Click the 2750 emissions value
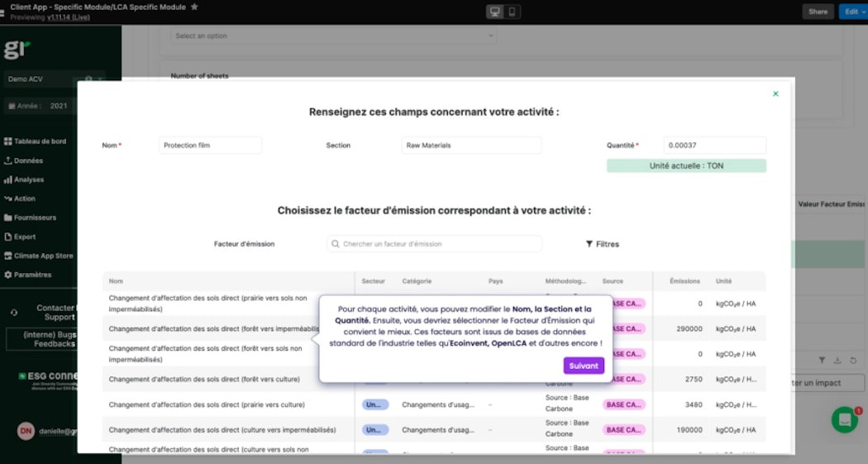The width and height of the screenshot is (868, 464). [x=694, y=380]
